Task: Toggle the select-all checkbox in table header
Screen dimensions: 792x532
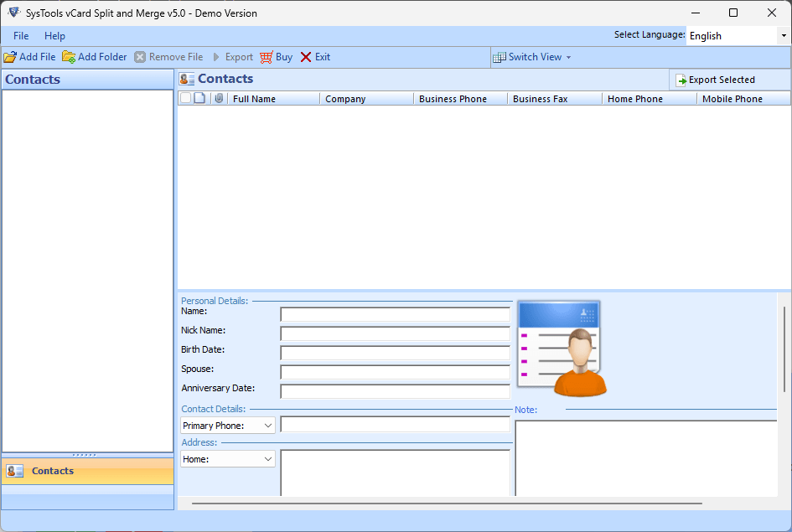Action: tap(186, 98)
